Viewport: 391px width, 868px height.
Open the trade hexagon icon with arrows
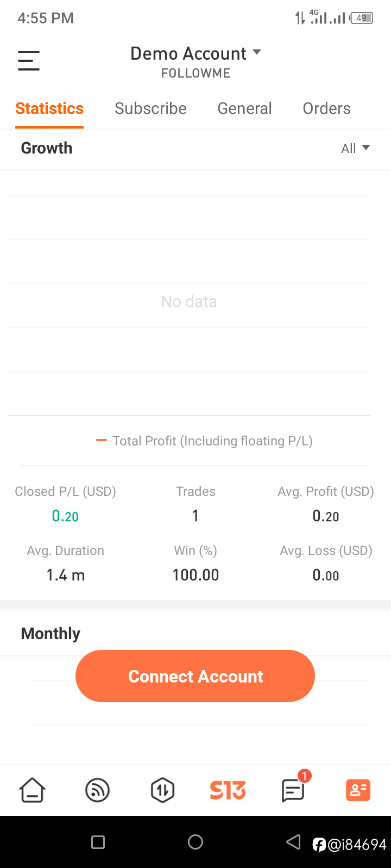pos(162,790)
